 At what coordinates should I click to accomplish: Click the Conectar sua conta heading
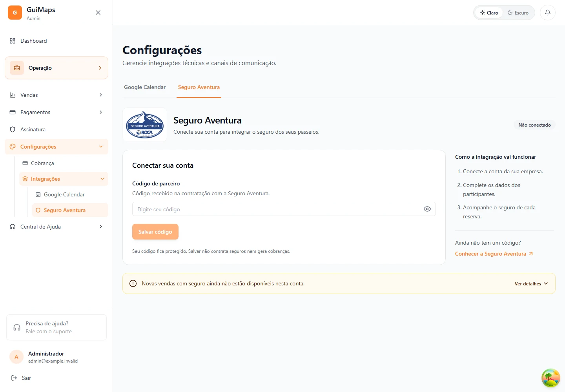tap(163, 165)
